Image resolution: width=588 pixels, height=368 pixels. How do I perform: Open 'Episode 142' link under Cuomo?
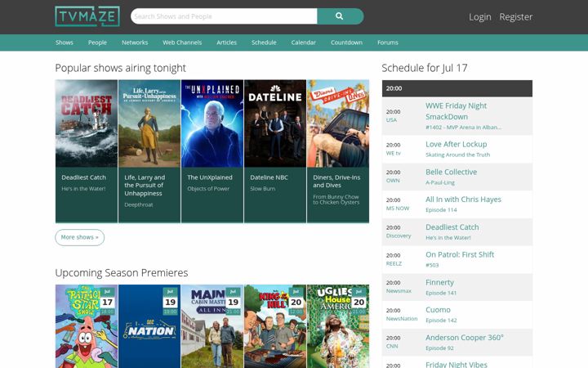coord(441,321)
